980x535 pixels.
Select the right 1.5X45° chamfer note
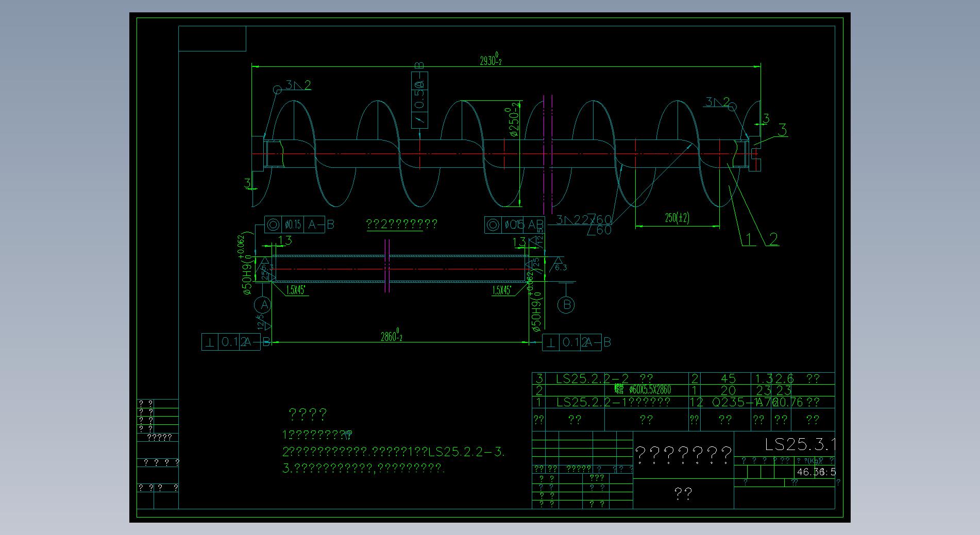coord(502,290)
